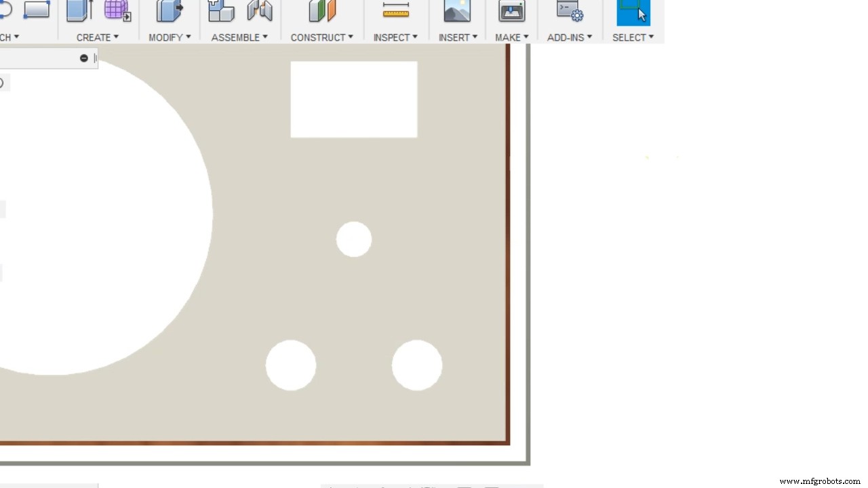Click the Insert image icon

pos(457,10)
